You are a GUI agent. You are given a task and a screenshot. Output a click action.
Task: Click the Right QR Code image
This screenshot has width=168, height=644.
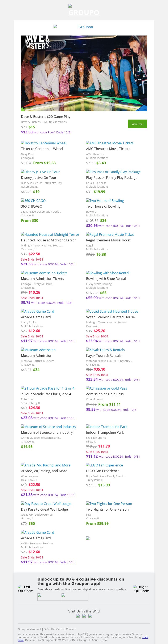tap(141, 589)
